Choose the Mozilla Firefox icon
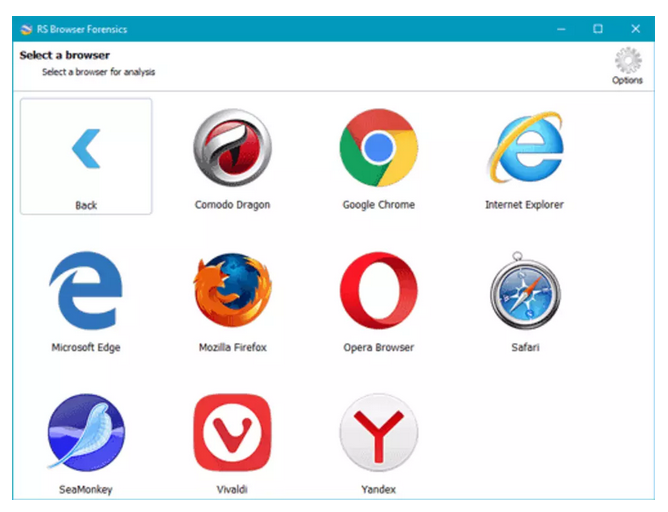The width and height of the screenshot is (668, 512). (233, 290)
